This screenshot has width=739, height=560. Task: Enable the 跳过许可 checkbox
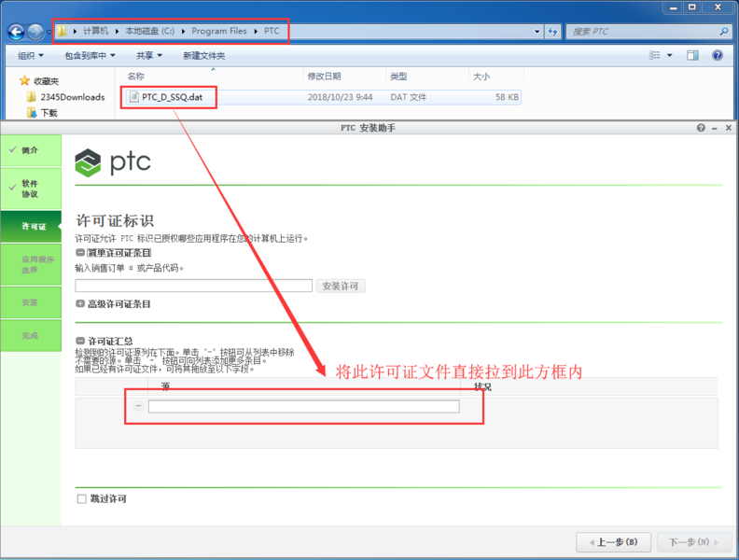(x=81, y=498)
